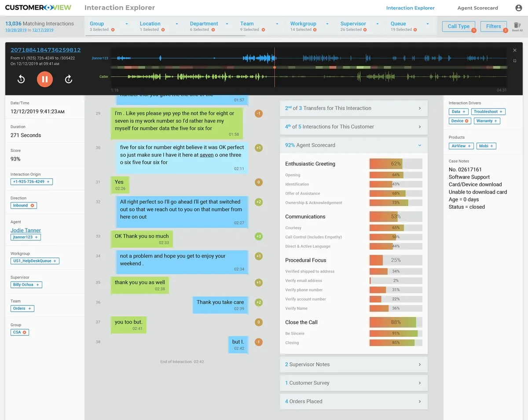Add the jtanner123 agent filter
Screen dimensions: 528x420
37,237
